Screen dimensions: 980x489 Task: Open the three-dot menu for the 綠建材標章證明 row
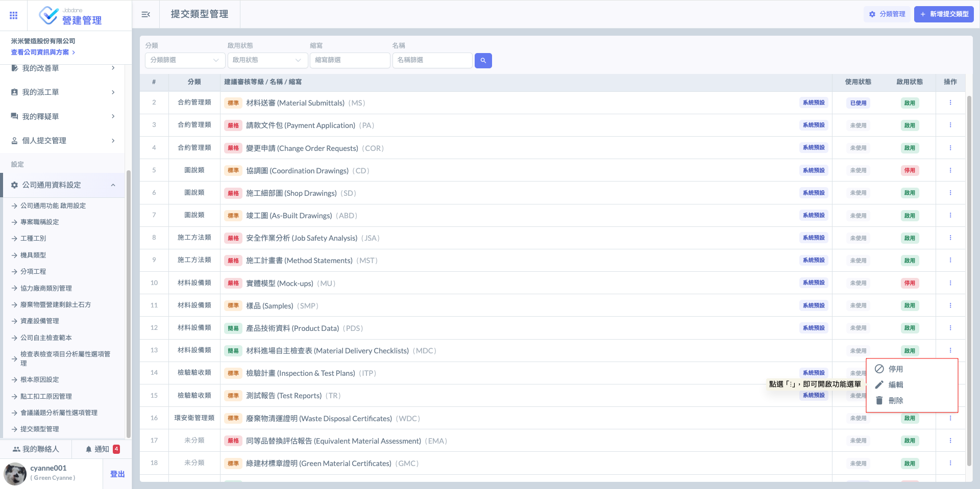(x=950, y=463)
